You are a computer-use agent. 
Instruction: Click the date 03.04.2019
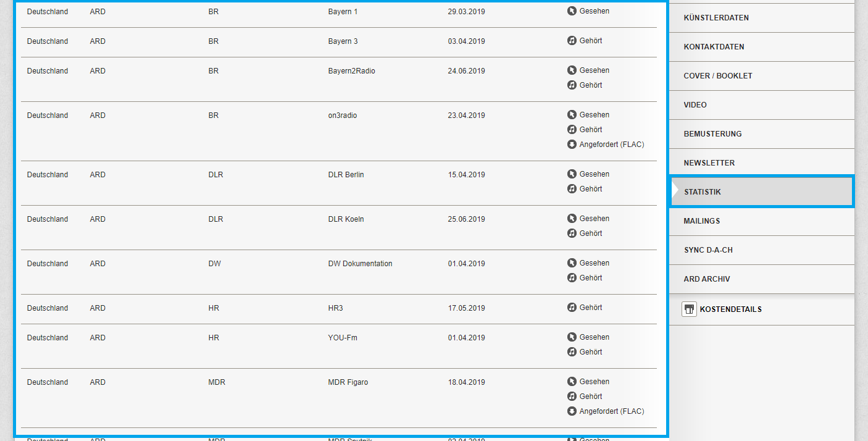coord(466,41)
